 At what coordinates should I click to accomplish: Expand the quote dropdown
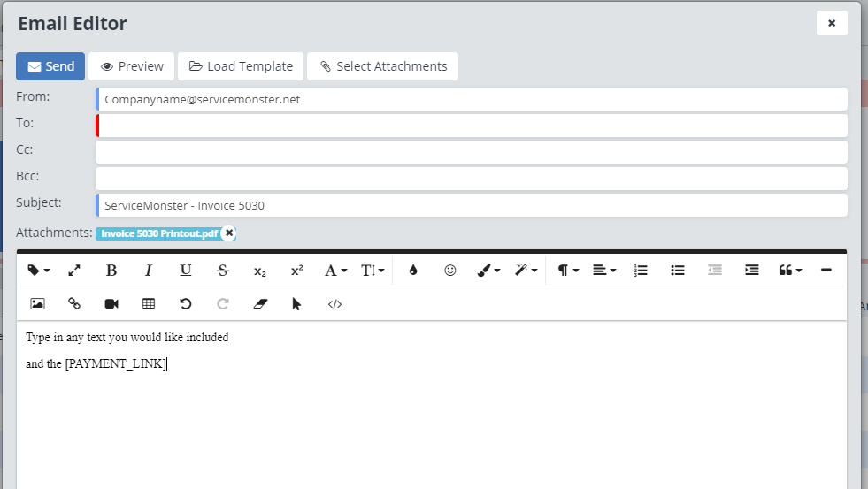coord(790,271)
